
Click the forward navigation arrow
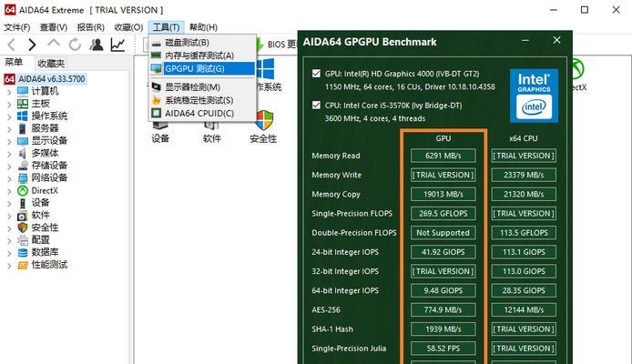point(32,45)
